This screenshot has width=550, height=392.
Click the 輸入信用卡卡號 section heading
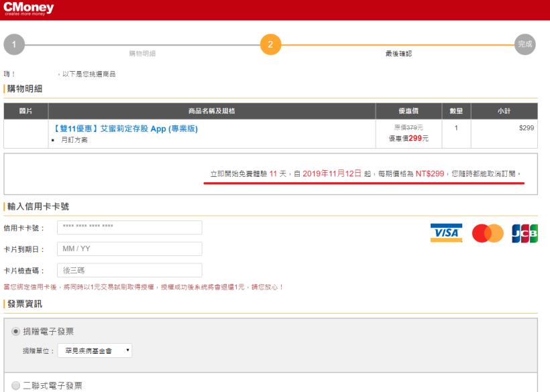click(38, 206)
